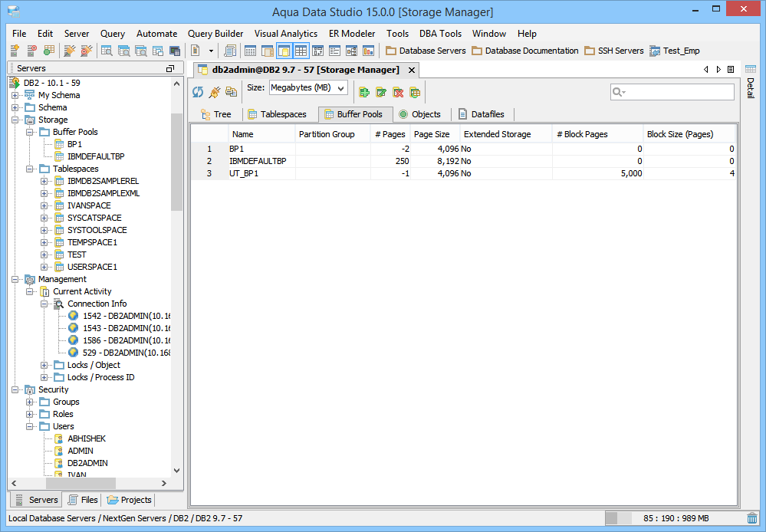Expand the Locks / Object folder
Screen dimensions: 766x532
coord(44,366)
